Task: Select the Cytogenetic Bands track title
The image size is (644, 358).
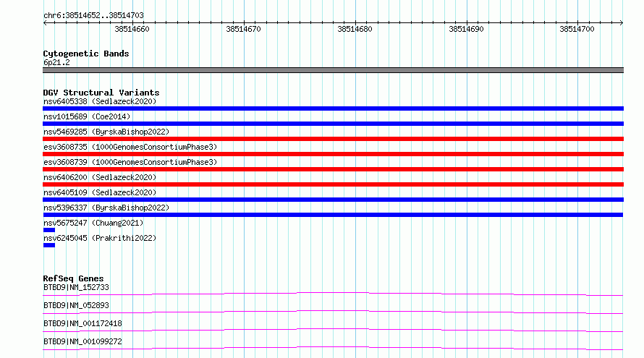Action: coord(86,54)
